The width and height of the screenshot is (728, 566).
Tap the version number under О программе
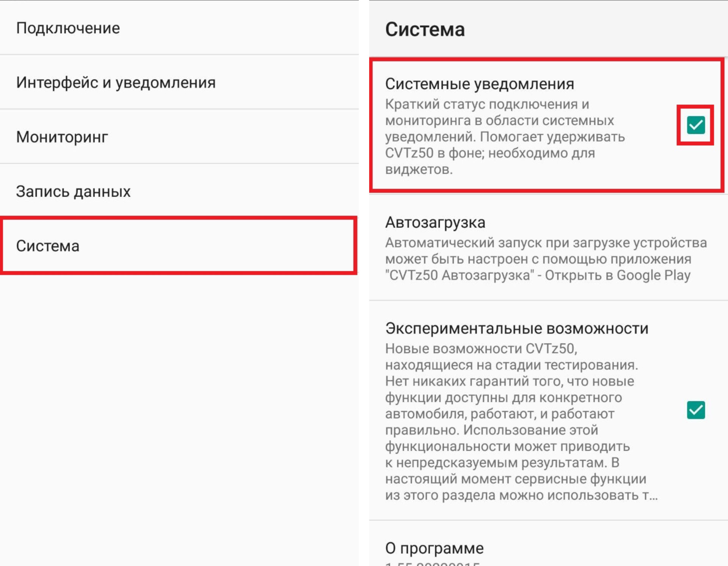pyautogui.click(x=432, y=563)
